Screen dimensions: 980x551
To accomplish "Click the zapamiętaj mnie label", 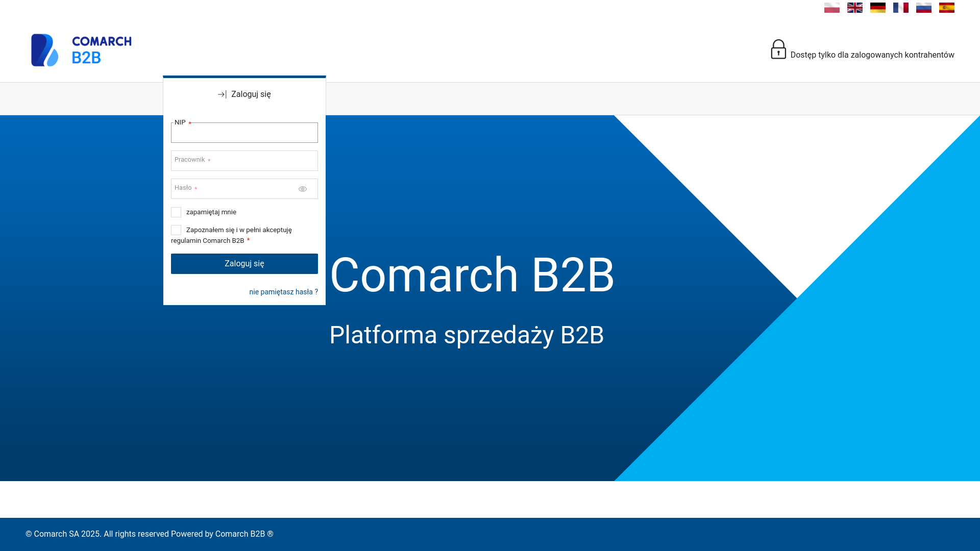I will tap(211, 212).
